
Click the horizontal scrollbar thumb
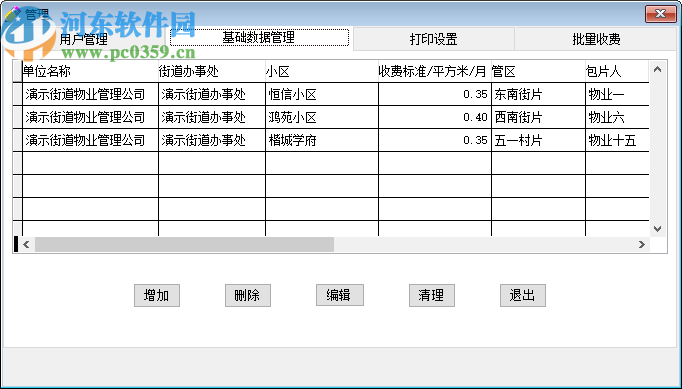click(x=184, y=245)
